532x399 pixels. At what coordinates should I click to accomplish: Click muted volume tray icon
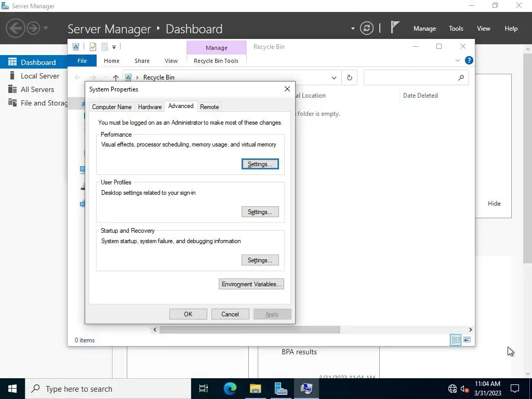[x=464, y=389]
